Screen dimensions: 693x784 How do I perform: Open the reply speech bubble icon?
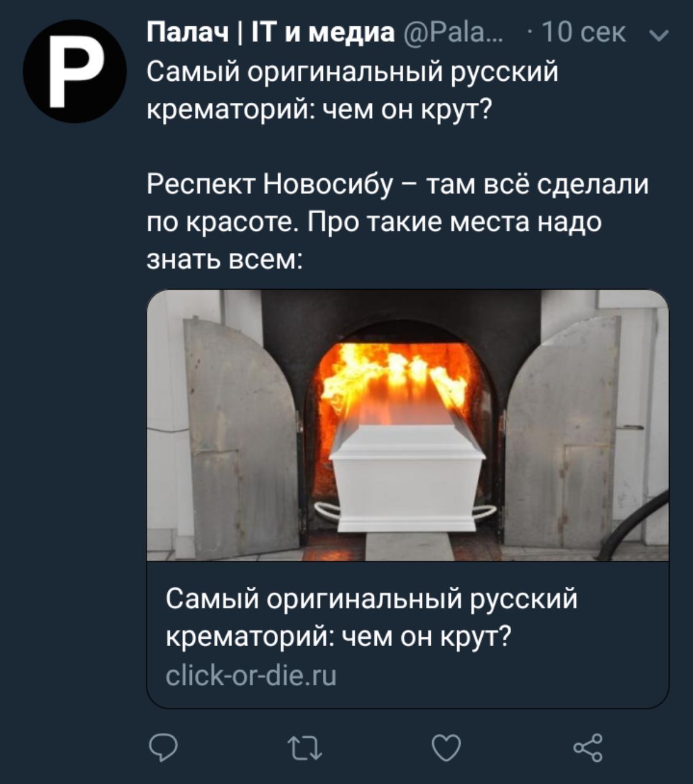coord(163,748)
